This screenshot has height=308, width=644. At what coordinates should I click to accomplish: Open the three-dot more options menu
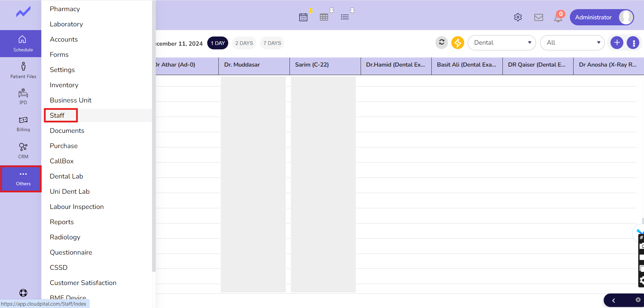[x=633, y=43]
